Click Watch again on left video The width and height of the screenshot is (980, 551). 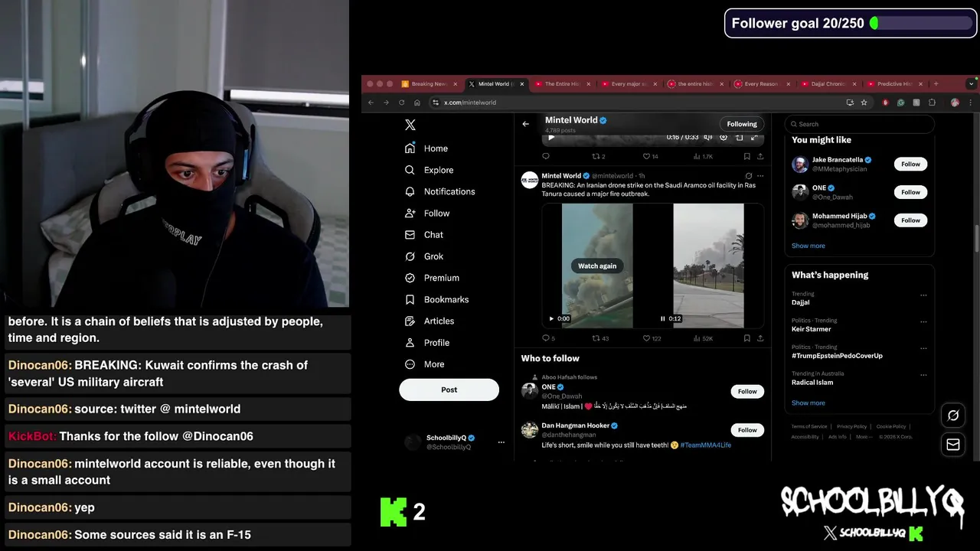[x=597, y=266]
